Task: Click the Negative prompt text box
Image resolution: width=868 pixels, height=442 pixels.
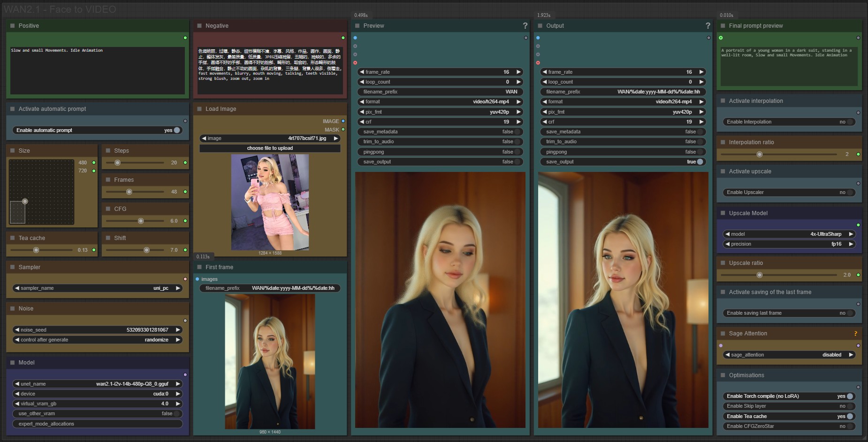Action: pos(270,70)
